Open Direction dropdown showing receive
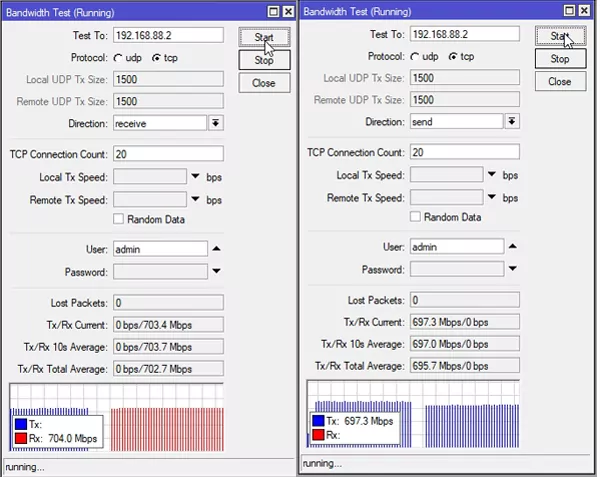 click(x=215, y=122)
